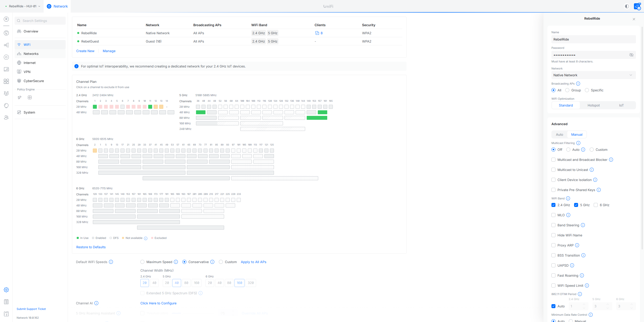
Task: Open Networks in the settings sidebar
Action: (31, 54)
